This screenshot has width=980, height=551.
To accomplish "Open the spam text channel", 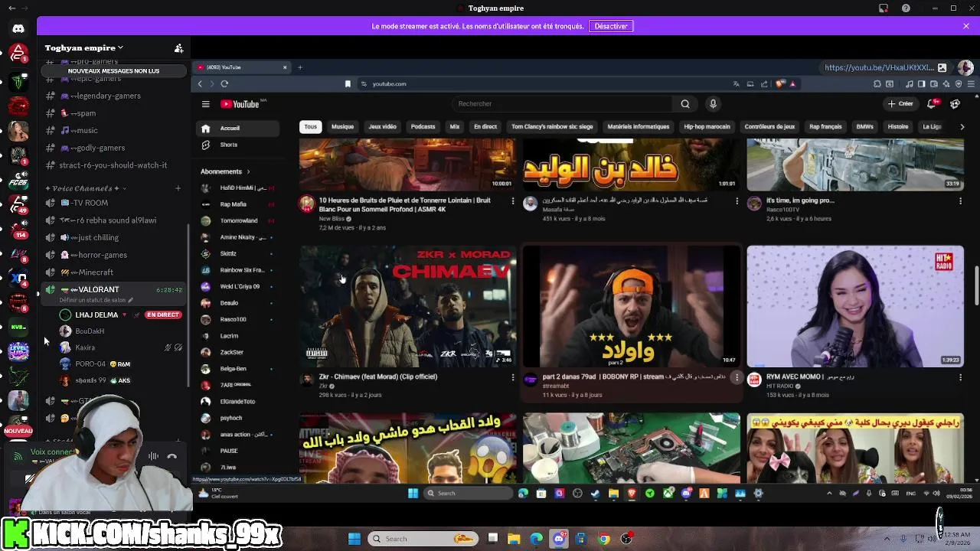I will [x=113, y=113].
